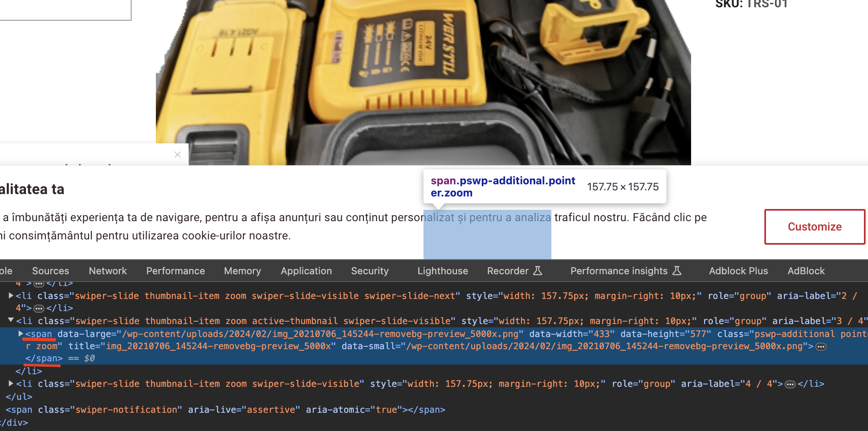Click the Customize cookie button
The height and width of the screenshot is (431, 868).
tap(815, 227)
